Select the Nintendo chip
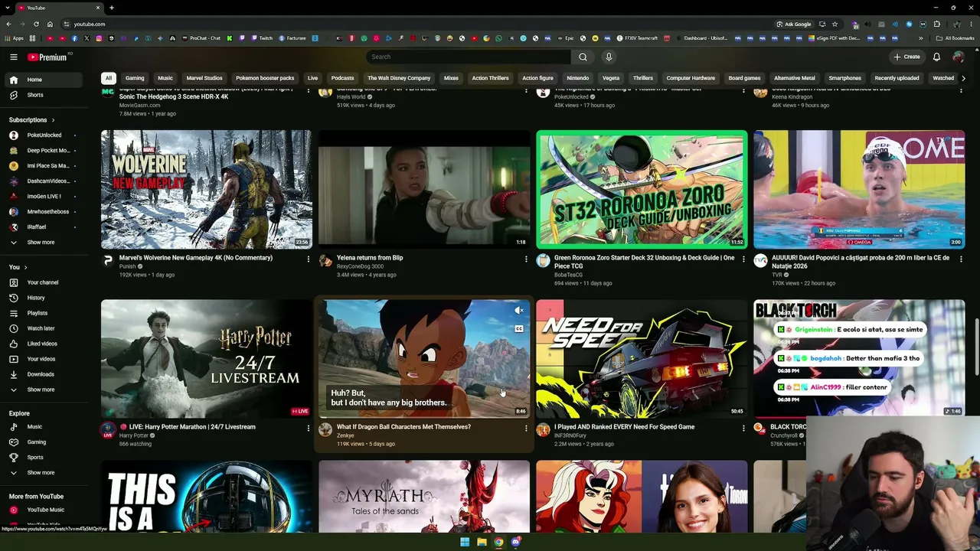Screen dimensions: 980x551 click(577, 78)
